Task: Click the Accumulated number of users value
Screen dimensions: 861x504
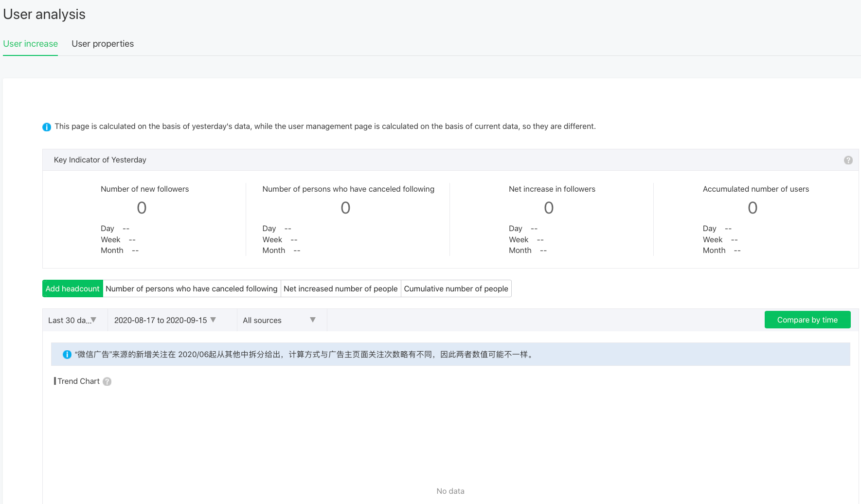Action: 752,208
